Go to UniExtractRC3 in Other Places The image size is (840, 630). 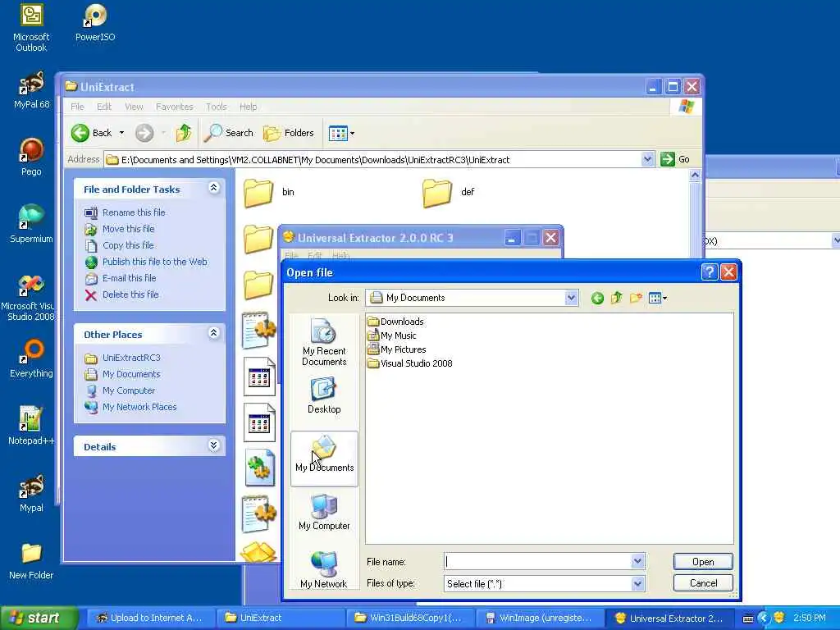pyautogui.click(x=131, y=358)
